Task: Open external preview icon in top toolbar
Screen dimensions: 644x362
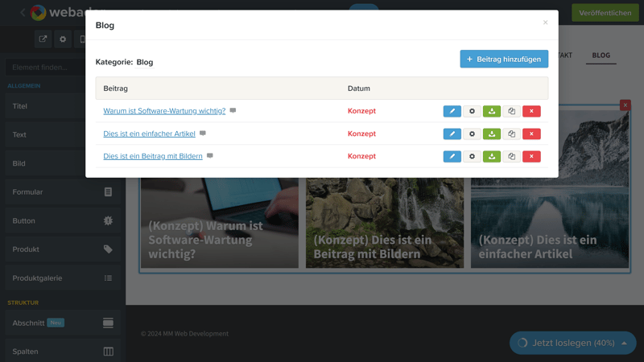Action: [x=43, y=39]
